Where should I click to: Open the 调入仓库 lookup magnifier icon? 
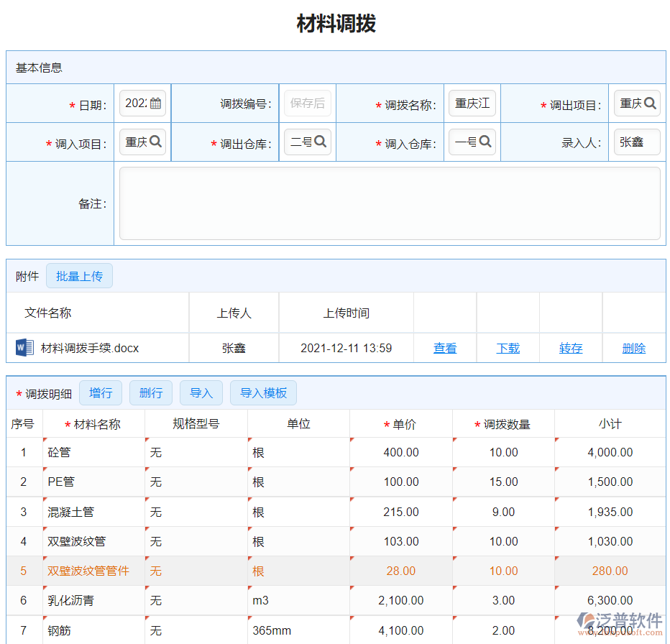[485, 142]
